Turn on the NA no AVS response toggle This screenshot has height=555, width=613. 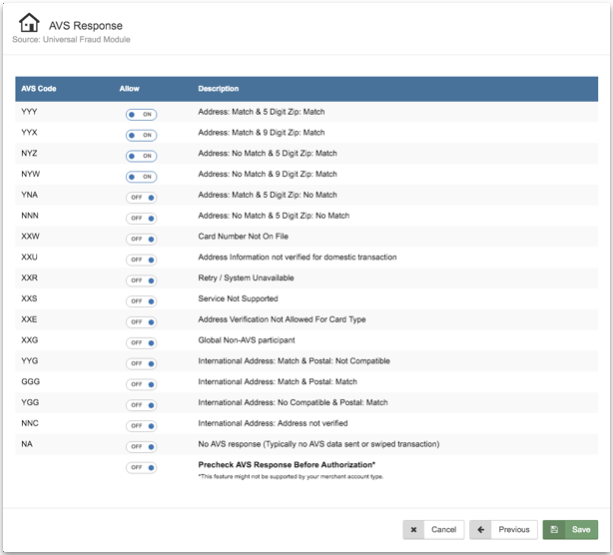pos(141,446)
